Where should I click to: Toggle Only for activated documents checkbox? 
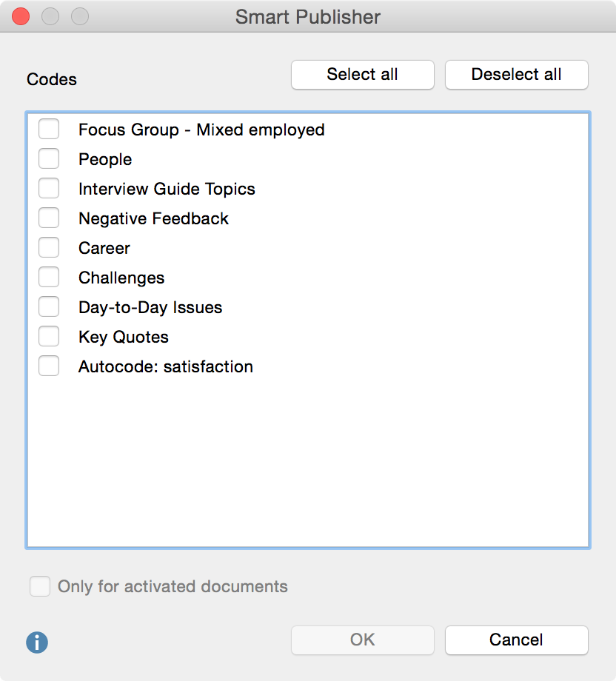pos(39,587)
